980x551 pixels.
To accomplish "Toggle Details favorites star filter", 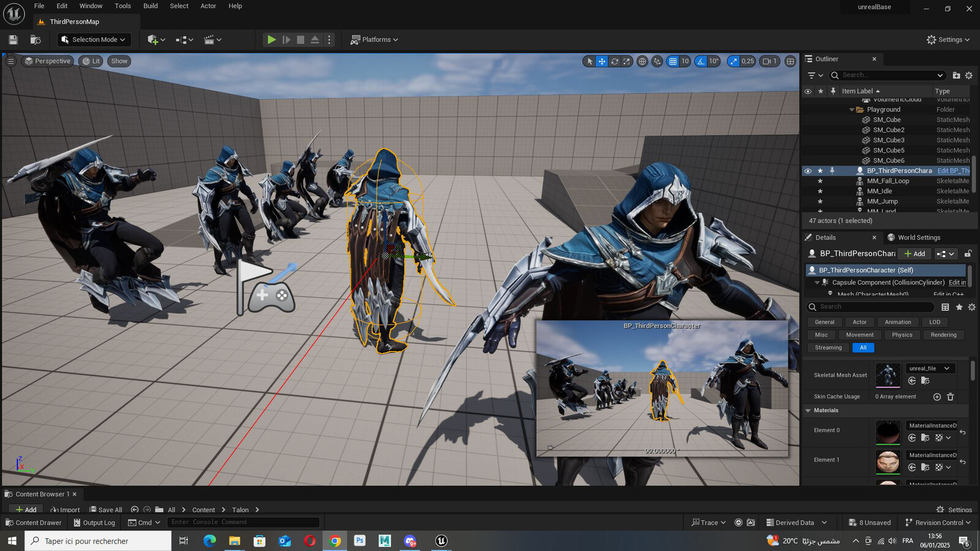I will click(x=959, y=307).
